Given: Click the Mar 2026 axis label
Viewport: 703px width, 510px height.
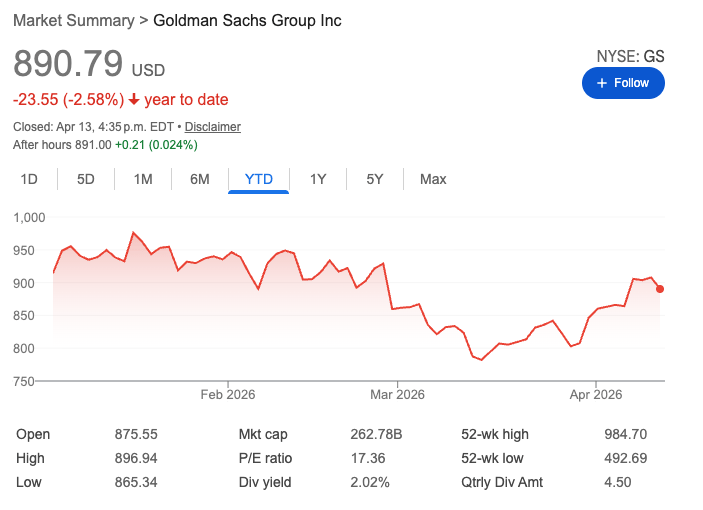Looking at the screenshot, I should tap(397, 395).
